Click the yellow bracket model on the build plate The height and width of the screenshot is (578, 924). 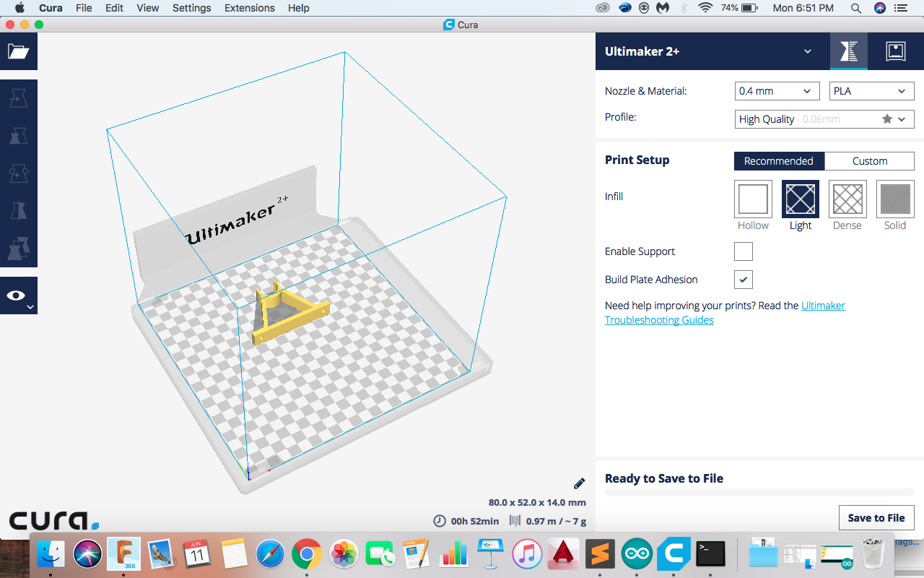pos(290,314)
